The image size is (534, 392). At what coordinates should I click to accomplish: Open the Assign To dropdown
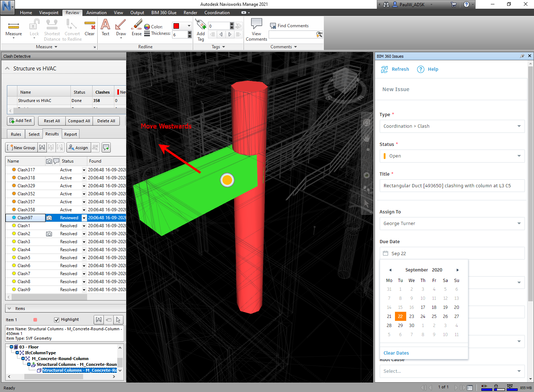519,223
